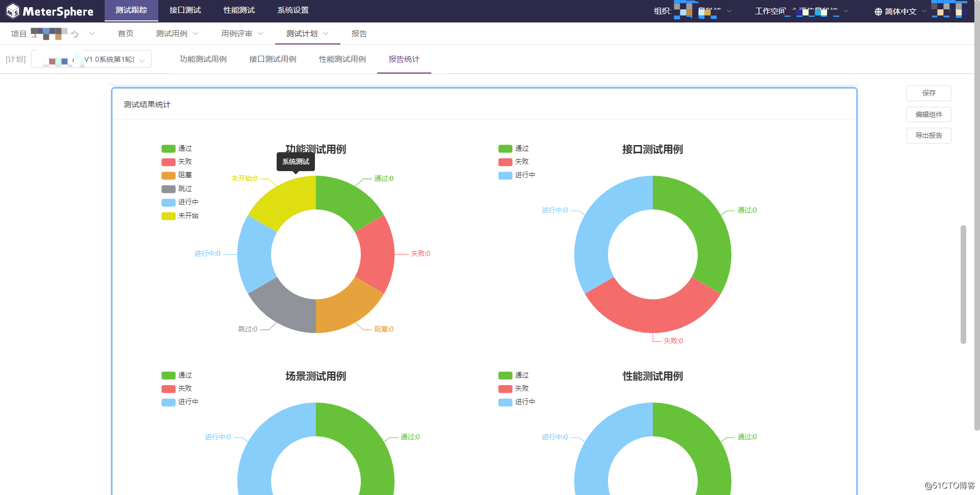The image size is (980, 495).
Task: Click the 保存 button
Action: tap(929, 93)
